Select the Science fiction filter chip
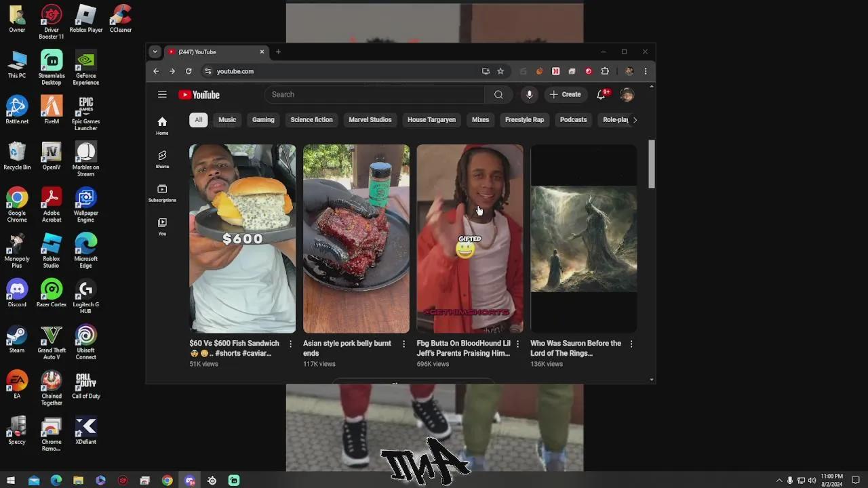This screenshot has height=488, width=868. pyautogui.click(x=311, y=120)
